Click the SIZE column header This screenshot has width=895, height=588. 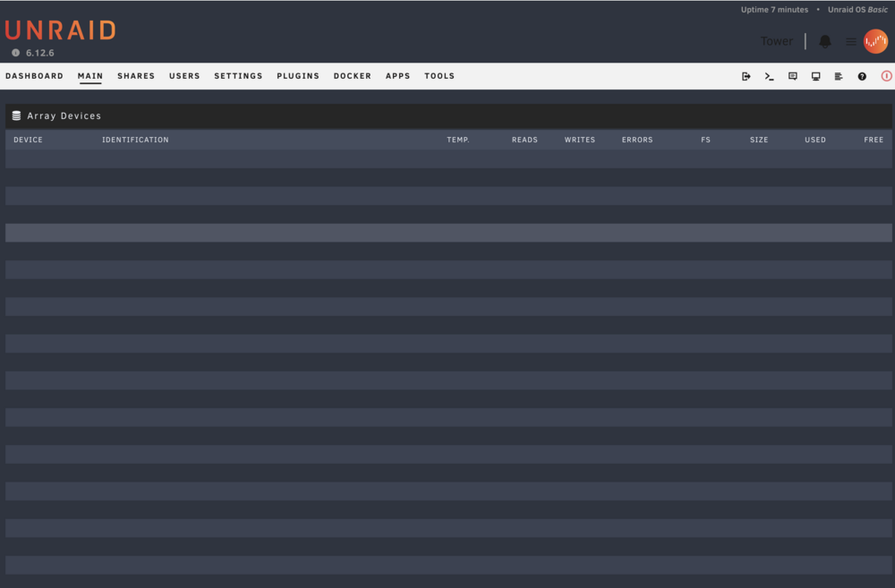pyautogui.click(x=759, y=140)
